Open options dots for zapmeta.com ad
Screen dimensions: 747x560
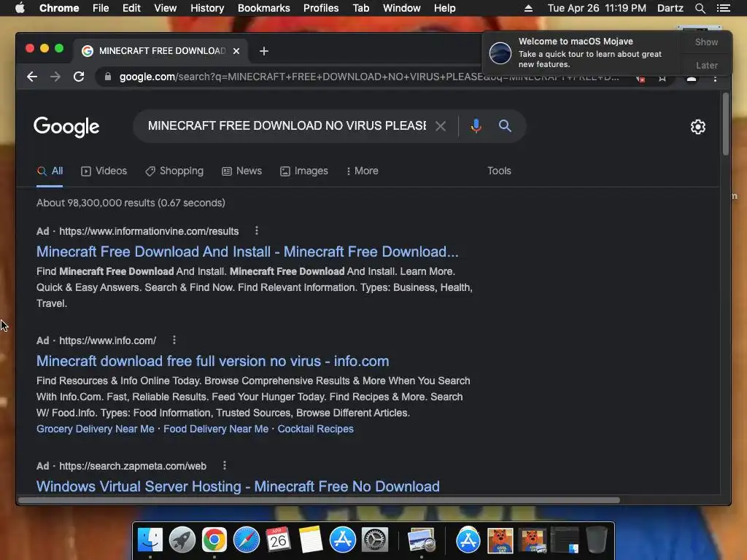pyautogui.click(x=225, y=465)
